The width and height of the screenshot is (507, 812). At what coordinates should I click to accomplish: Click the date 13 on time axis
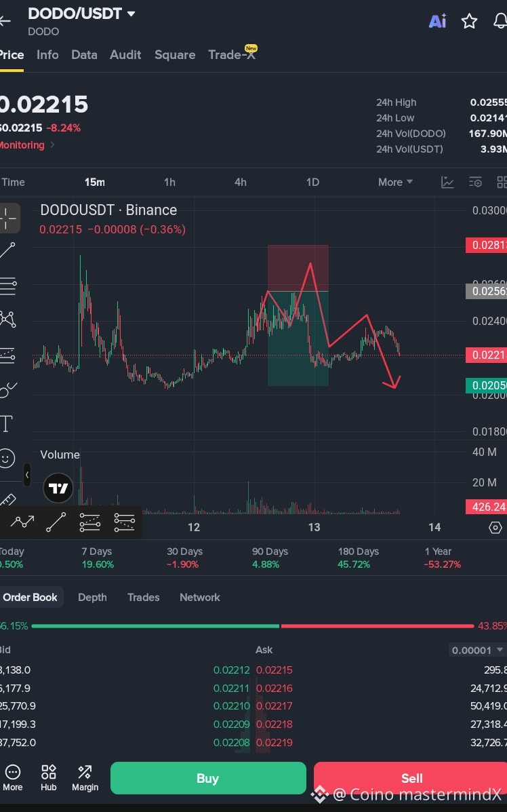tap(314, 527)
